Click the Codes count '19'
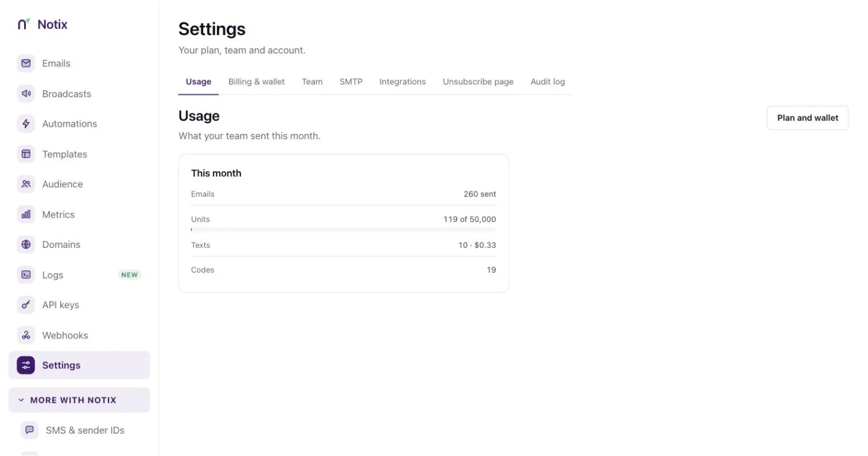868x456 pixels. coord(491,270)
